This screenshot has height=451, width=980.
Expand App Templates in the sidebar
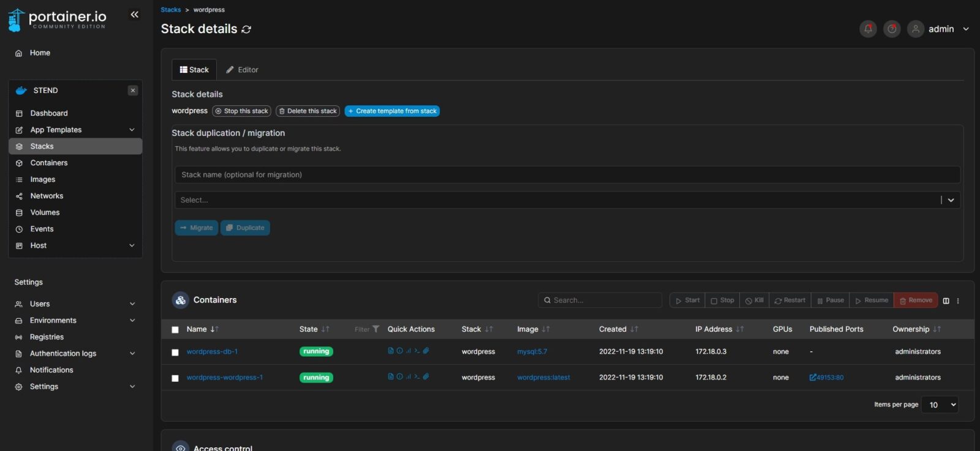132,130
